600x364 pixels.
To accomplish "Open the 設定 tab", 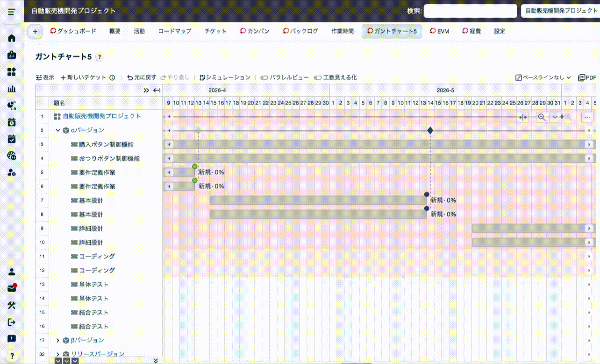I will [500, 31].
